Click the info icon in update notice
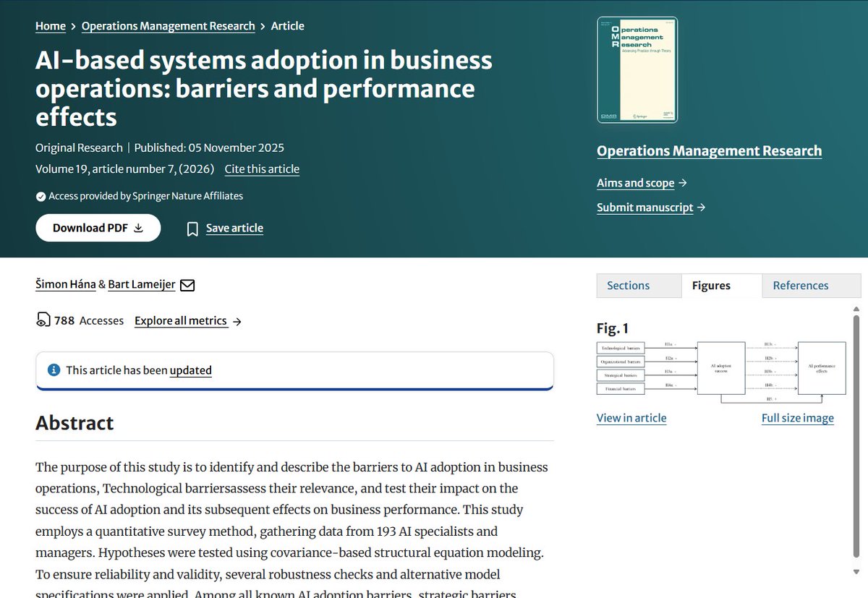Image resolution: width=868 pixels, height=598 pixels. 54,370
